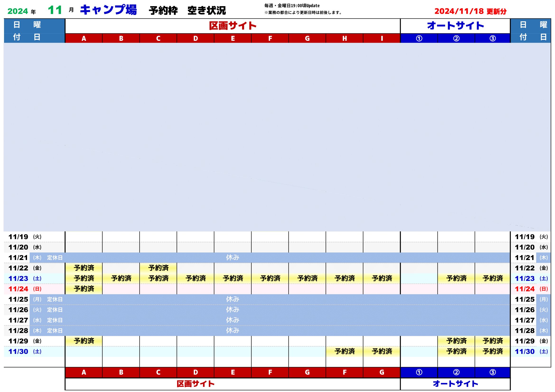Click 定休日 label on the 11/25 row
The height and width of the screenshot is (392, 555).
pos(55,299)
